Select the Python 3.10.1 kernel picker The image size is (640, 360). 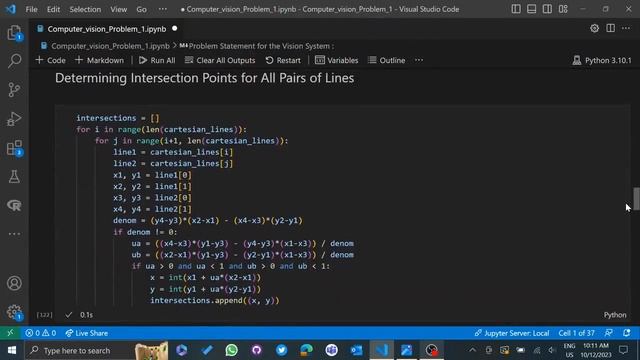pyautogui.click(x=602, y=60)
